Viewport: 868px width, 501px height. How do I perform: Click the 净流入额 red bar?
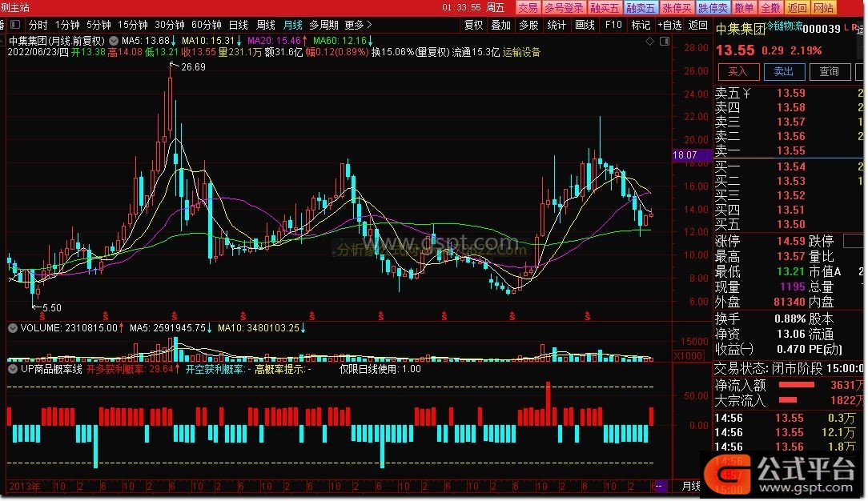796,384
